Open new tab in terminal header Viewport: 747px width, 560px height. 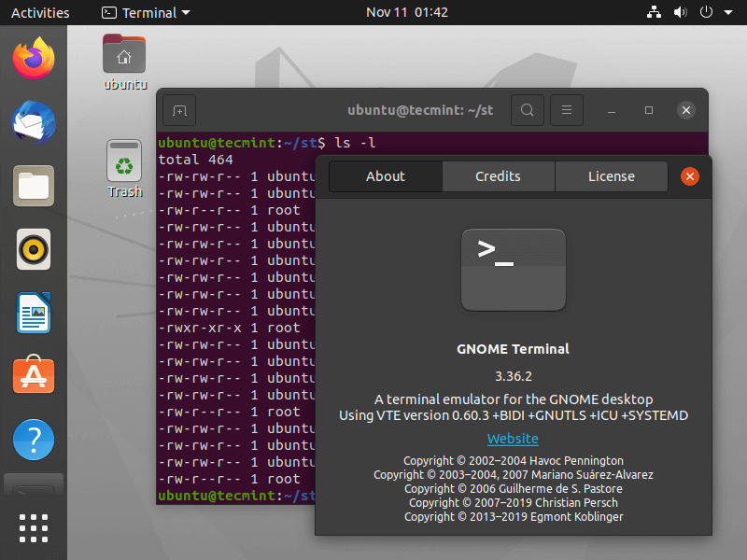(179, 110)
